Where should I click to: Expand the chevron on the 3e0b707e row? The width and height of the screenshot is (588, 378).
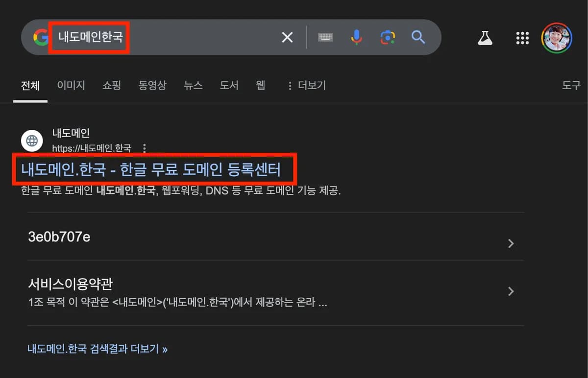tap(511, 243)
